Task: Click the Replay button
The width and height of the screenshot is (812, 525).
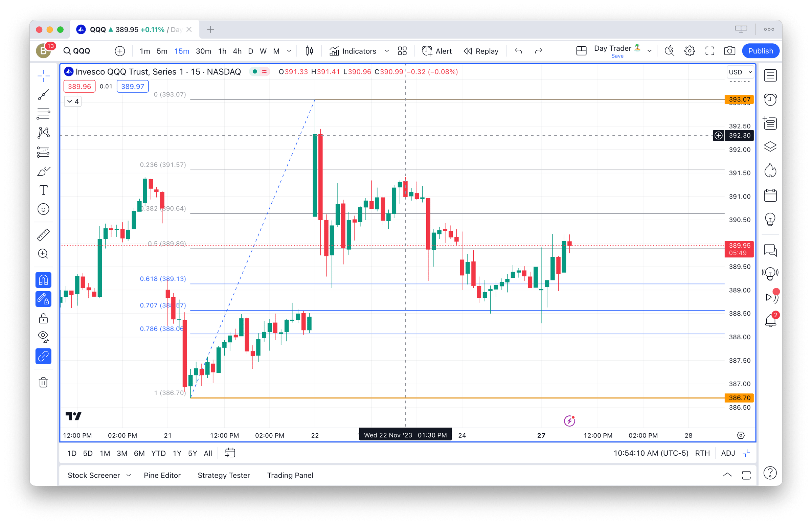Action: (x=481, y=51)
